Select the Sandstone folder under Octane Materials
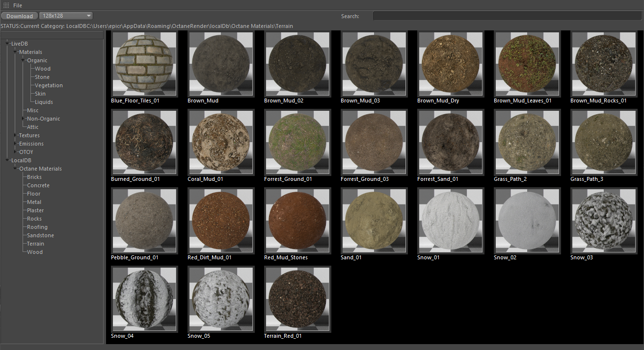The image size is (644, 350). click(x=40, y=235)
